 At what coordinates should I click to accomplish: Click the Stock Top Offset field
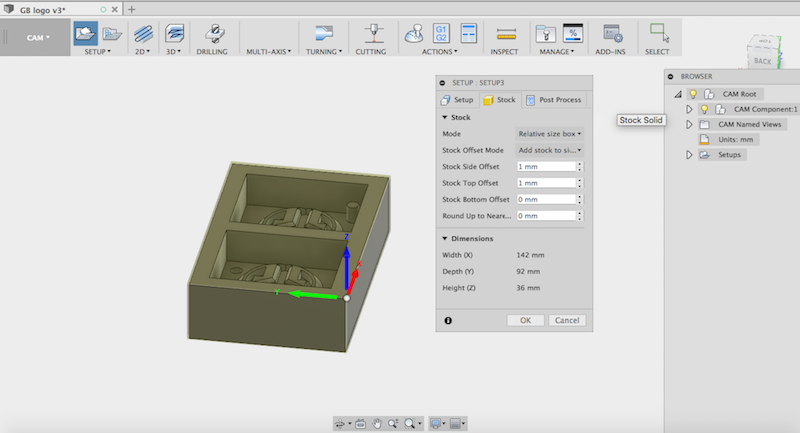546,183
